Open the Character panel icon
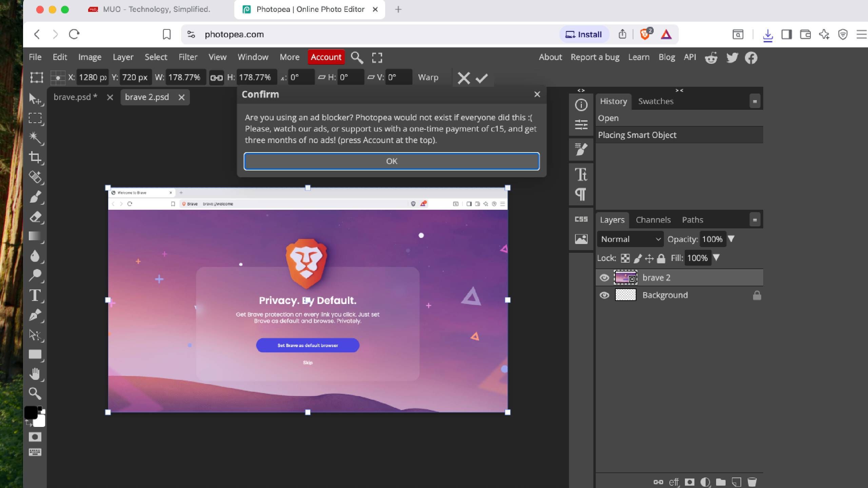 pos(581,175)
